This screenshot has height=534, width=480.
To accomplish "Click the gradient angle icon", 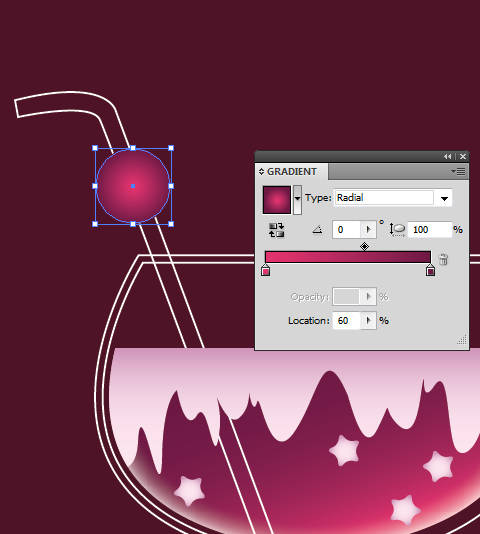I will 318,229.
